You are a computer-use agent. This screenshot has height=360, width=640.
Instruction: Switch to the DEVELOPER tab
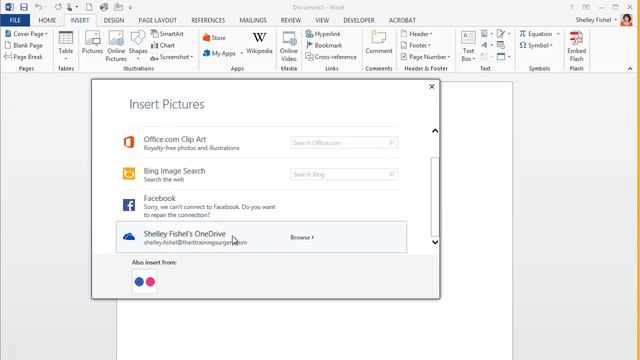coord(359,20)
